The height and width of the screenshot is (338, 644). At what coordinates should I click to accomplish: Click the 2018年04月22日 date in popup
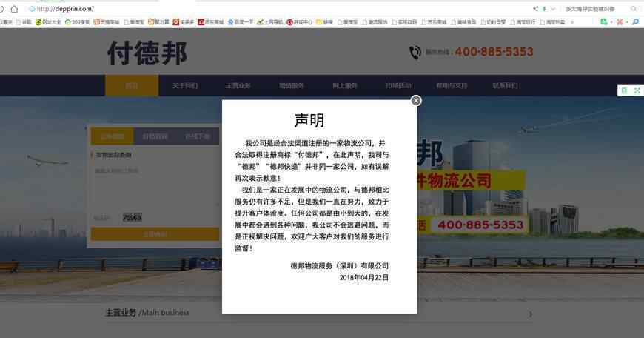[364, 277]
